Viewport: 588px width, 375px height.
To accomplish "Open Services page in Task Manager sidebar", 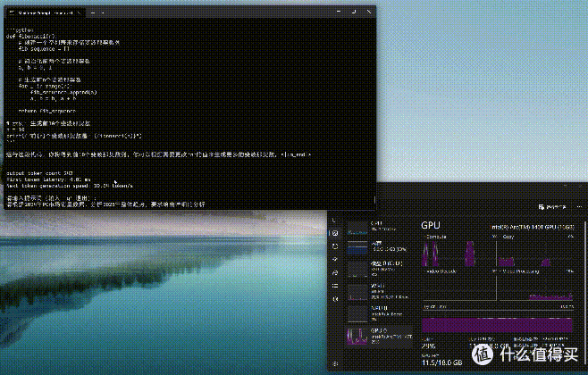I will coord(335,299).
